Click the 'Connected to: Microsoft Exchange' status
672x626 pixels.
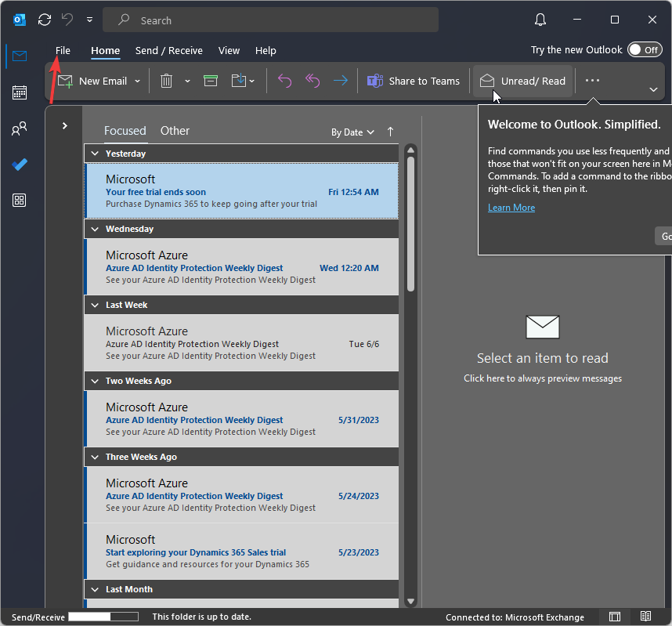(515, 617)
